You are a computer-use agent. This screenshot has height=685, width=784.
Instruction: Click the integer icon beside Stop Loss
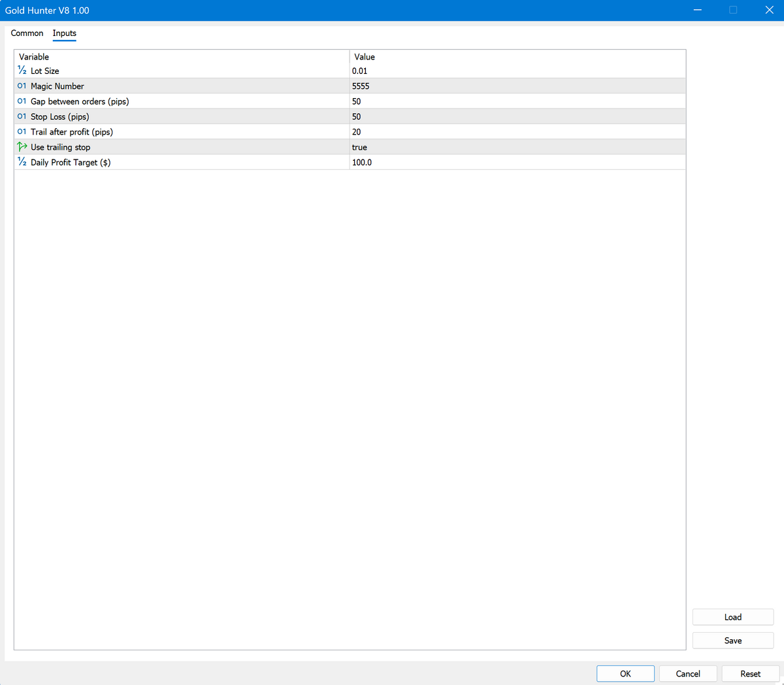22,116
